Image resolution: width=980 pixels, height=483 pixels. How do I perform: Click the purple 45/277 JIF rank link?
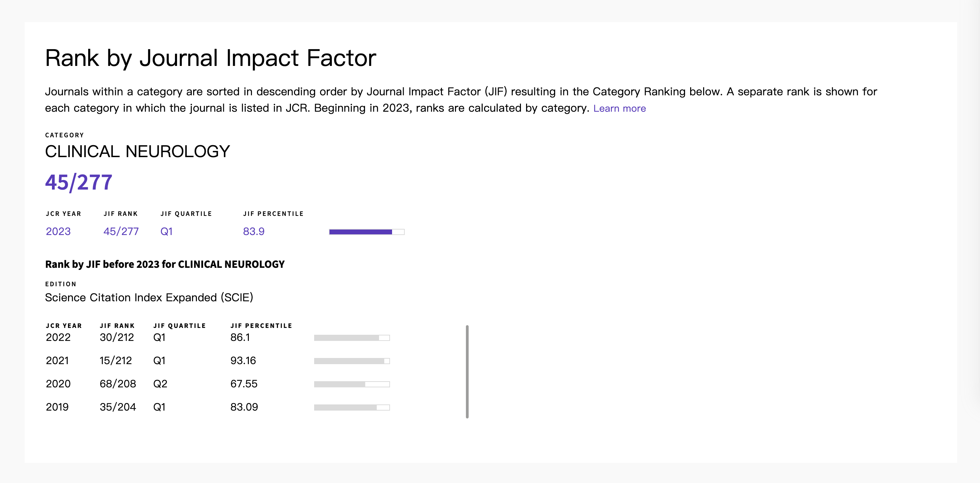[121, 231]
